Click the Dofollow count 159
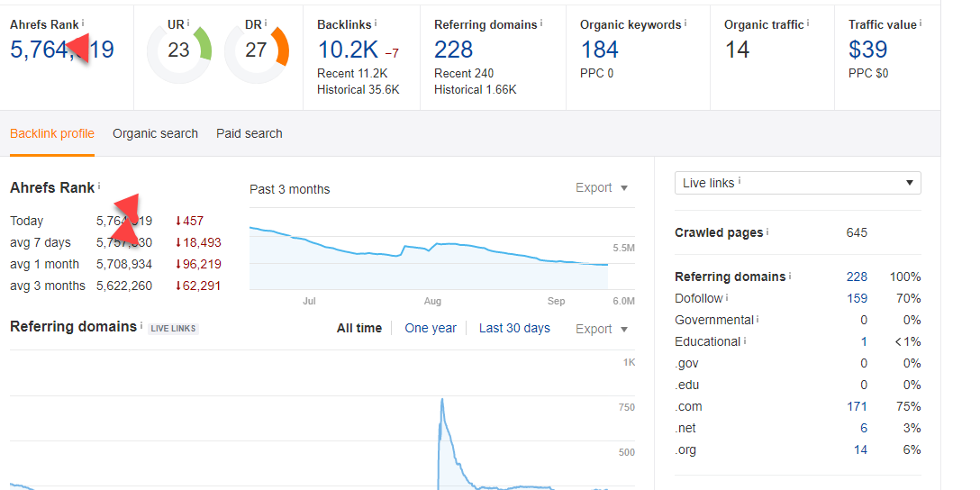 [857, 299]
